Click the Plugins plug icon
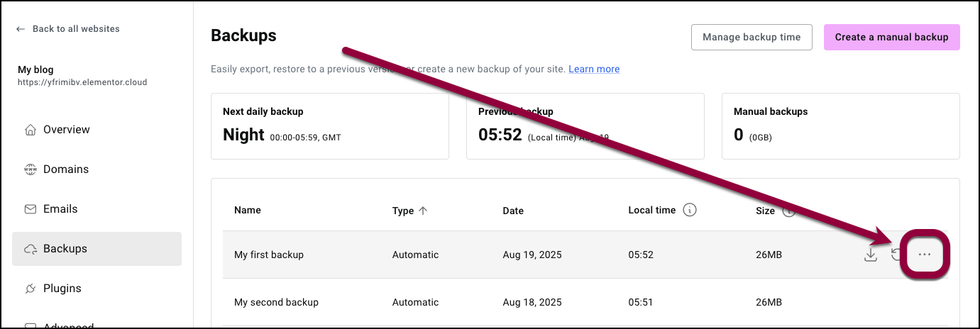The width and height of the screenshot is (980, 329). tap(31, 289)
